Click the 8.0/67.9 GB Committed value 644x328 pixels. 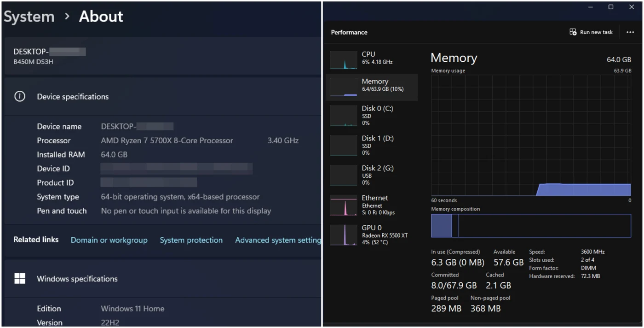(x=454, y=285)
